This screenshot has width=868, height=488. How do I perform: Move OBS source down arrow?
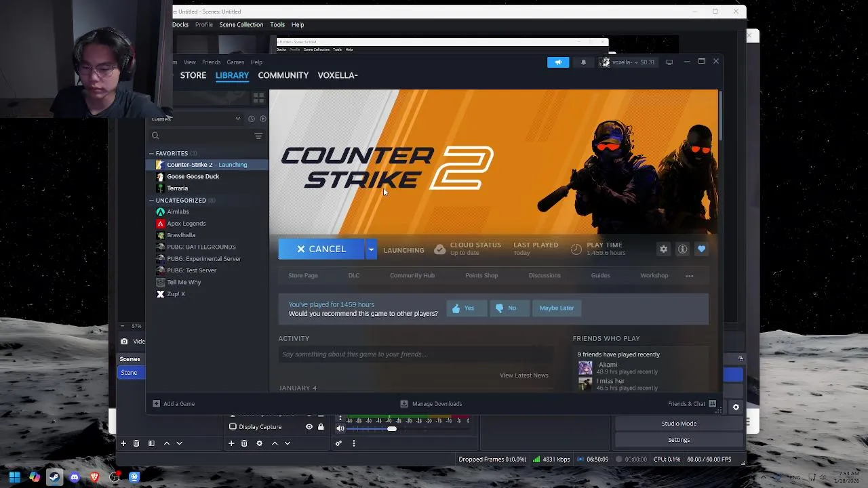288,443
